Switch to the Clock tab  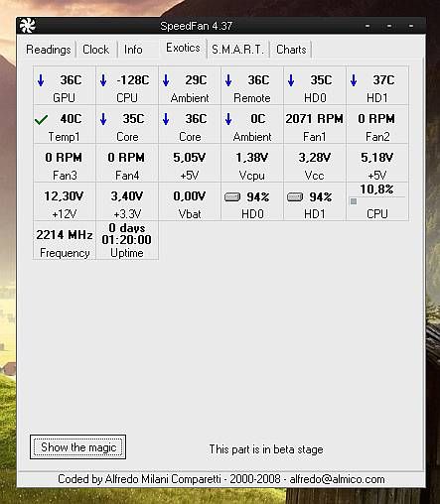(95, 50)
